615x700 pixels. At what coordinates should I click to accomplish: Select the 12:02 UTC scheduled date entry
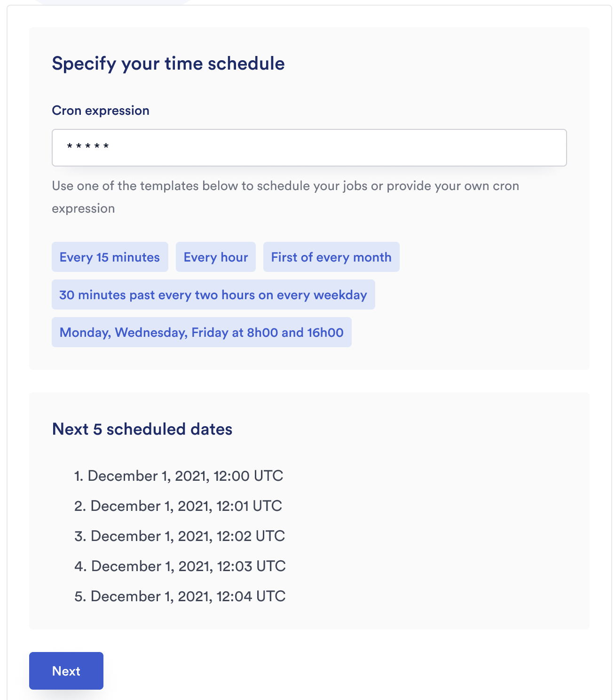(x=188, y=536)
